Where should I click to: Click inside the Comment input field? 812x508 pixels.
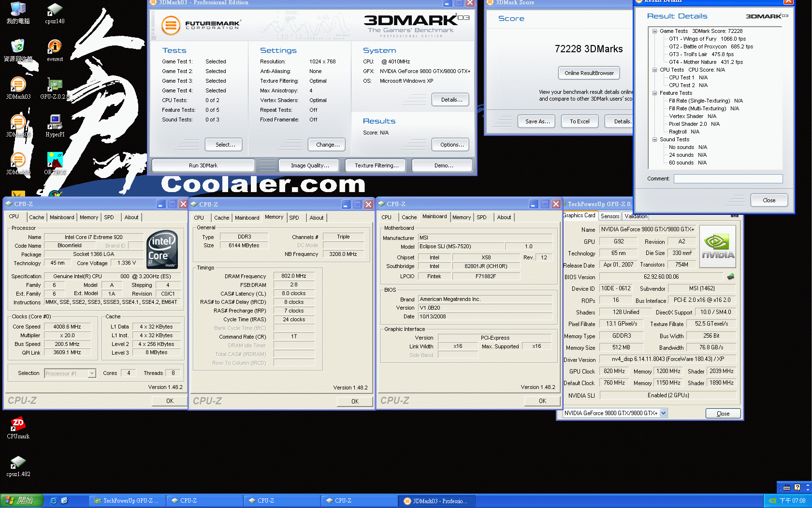coord(728,179)
